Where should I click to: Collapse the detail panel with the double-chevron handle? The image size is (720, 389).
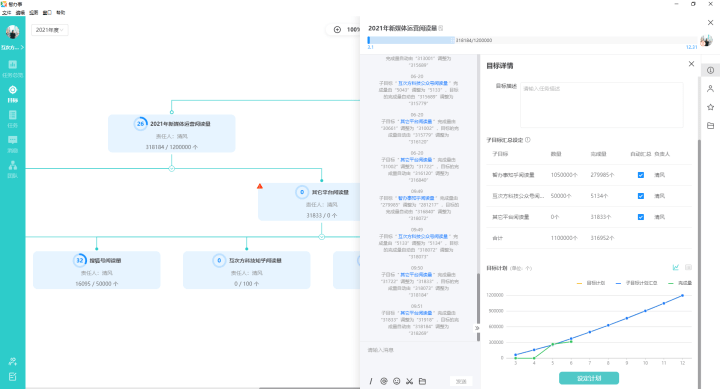pyautogui.click(x=477, y=328)
